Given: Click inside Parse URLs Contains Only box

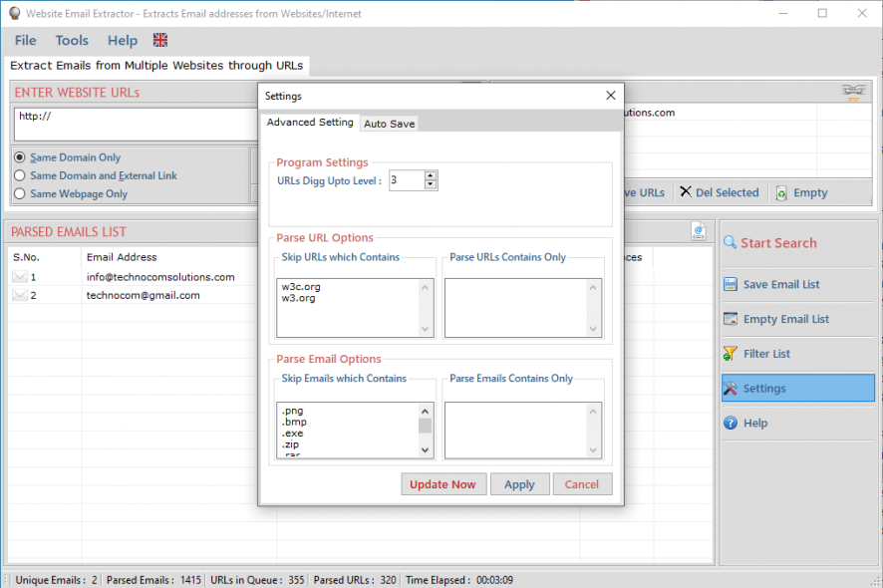Looking at the screenshot, I should point(517,308).
